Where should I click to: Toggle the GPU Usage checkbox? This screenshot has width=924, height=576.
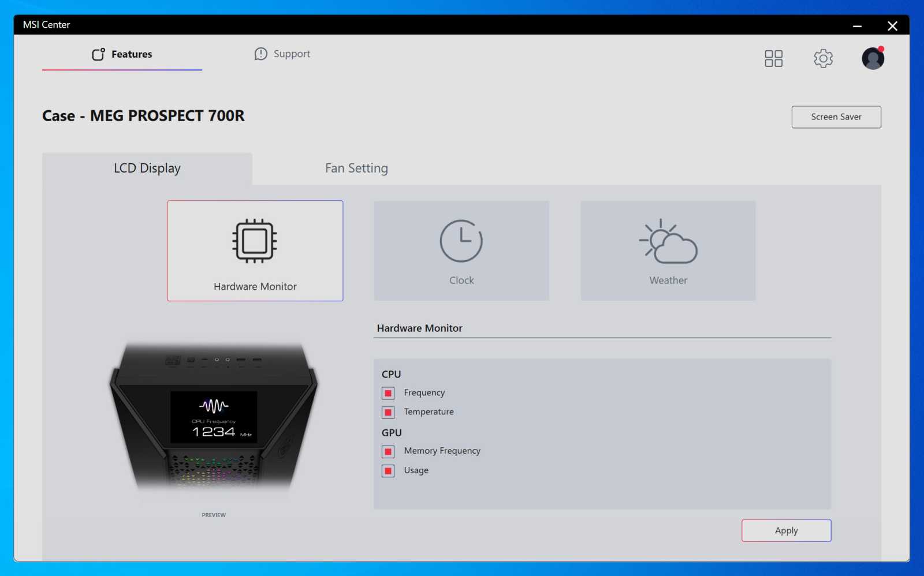388,470
